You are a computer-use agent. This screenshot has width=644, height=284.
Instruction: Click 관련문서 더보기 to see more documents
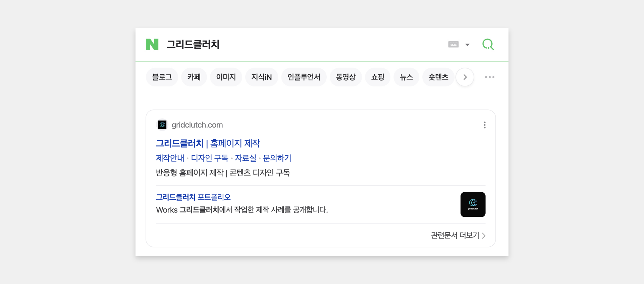click(x=458, y=235)
